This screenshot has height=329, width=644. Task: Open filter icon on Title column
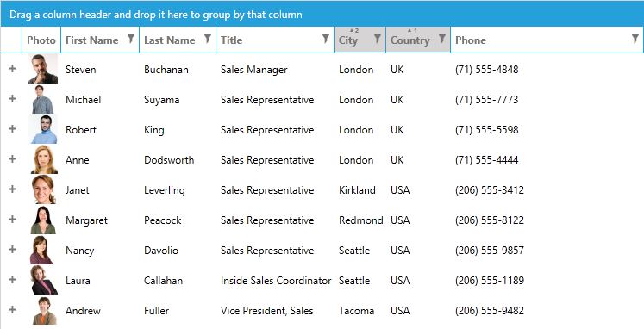[325, 39]
